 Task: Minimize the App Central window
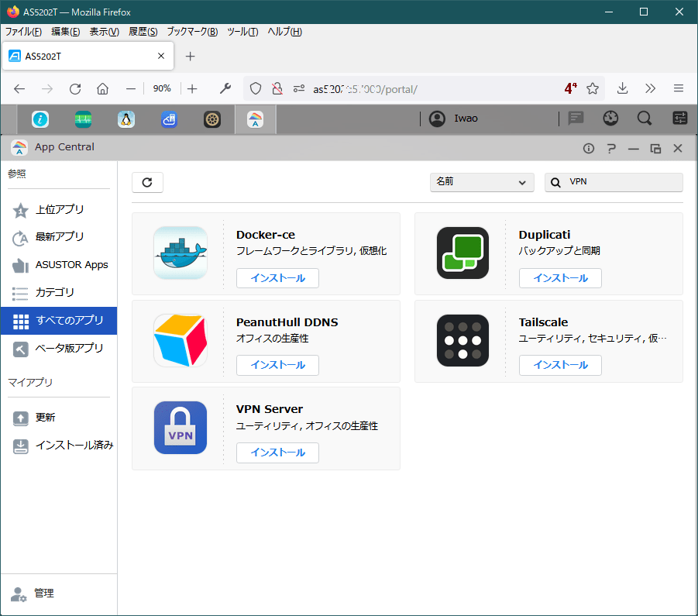[634, 149]
